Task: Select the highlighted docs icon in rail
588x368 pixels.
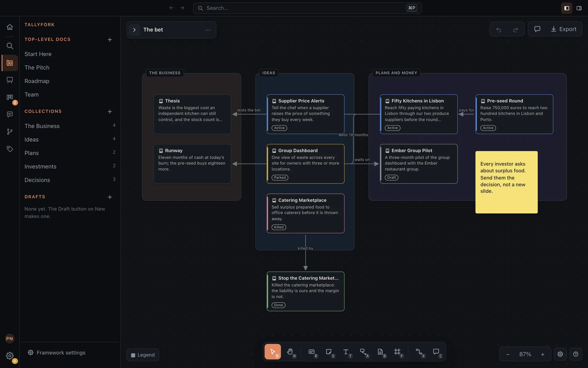Action: [x=10, y=63]
